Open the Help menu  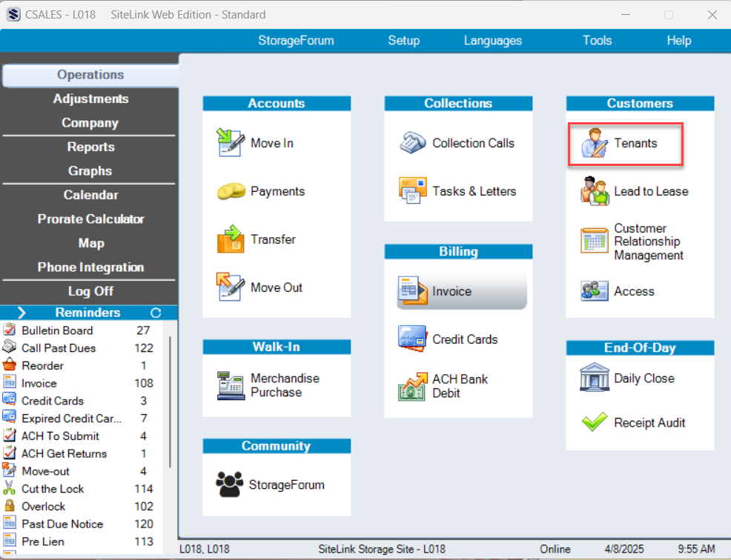point(679,41)
